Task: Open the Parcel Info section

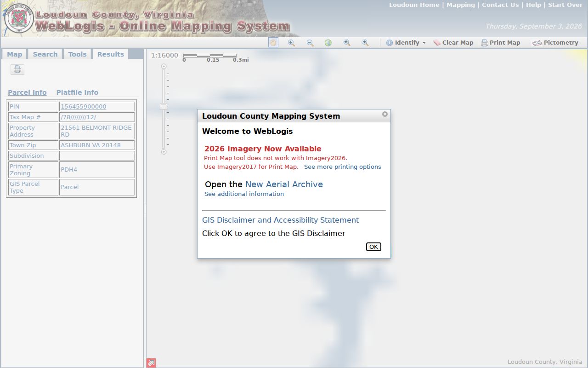Action: tap(27, 92)
